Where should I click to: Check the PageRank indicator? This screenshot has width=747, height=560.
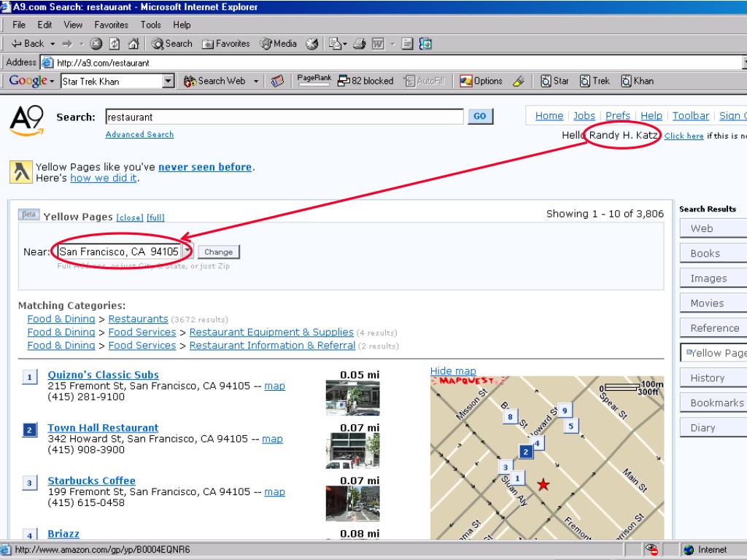(x=314, y=80)
